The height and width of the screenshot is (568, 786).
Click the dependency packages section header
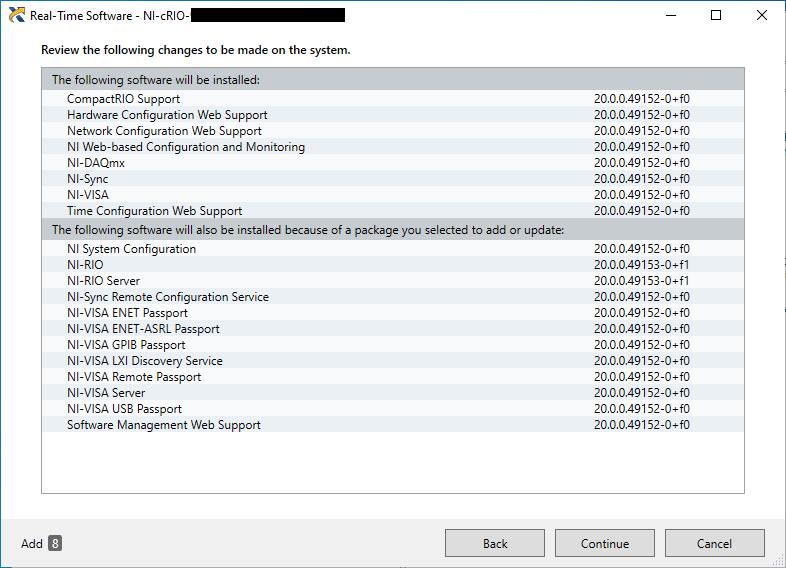308,230
